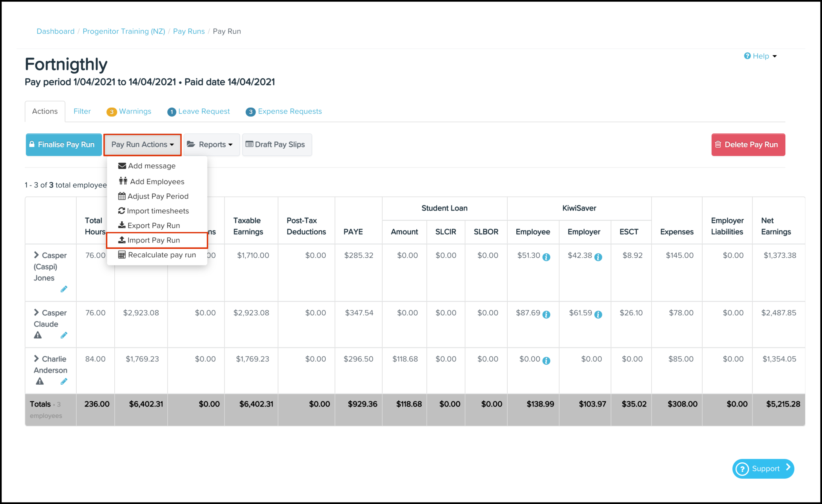Click warning triangle icon under Casper Claude
The width and height of the screenshot is (822, 504).
point(38,335)
